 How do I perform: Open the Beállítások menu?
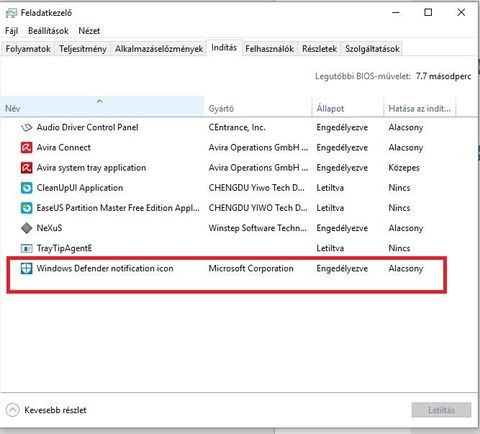click(x=48, y=31)
